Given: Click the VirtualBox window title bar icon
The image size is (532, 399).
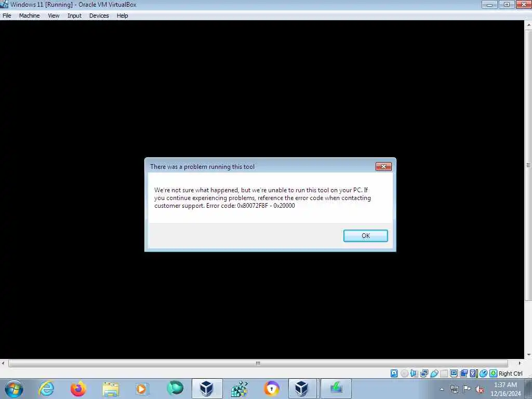Looking at the screenshot, I should [4, 4].
